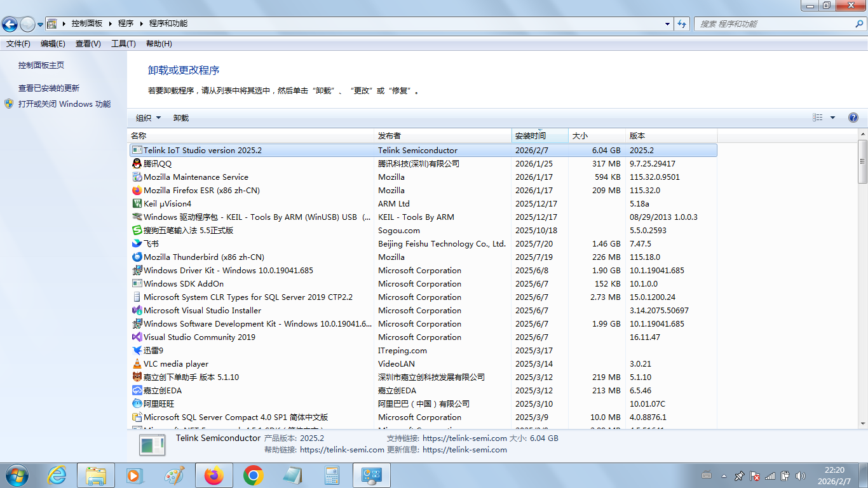Sort by the 安装时间 column header
The height and width of the screenshot is (488, 868).
(531, 136)
